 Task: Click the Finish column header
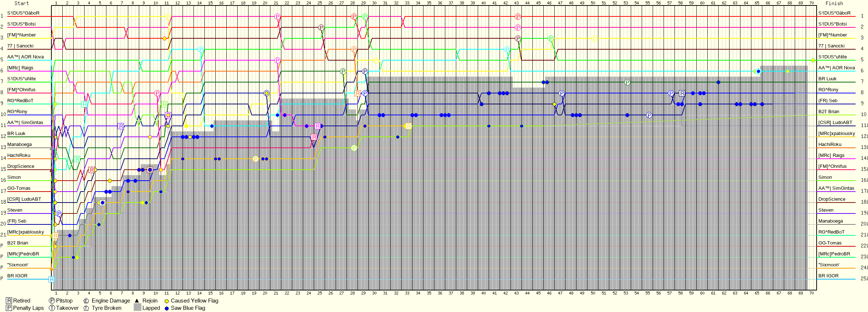pos(834,3)
